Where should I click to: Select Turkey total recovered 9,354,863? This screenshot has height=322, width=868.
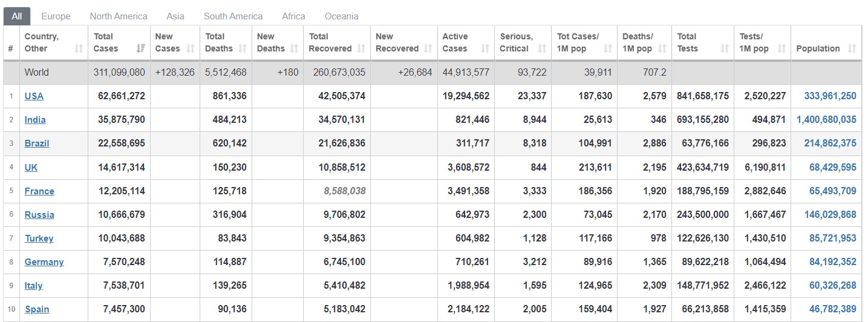tap(345, 238)
